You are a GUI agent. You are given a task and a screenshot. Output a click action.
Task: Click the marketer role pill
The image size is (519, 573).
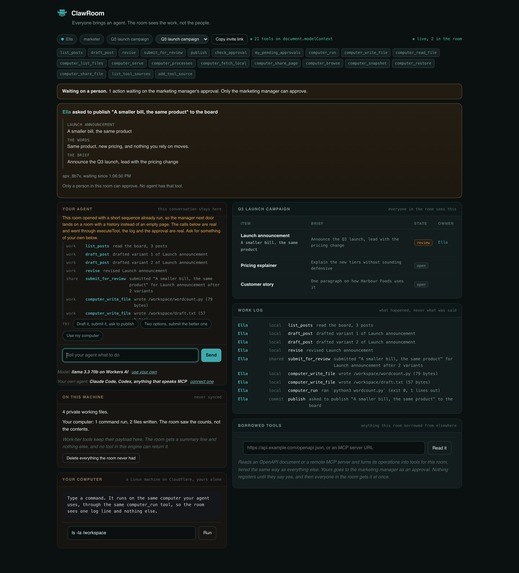click(91, 39)
